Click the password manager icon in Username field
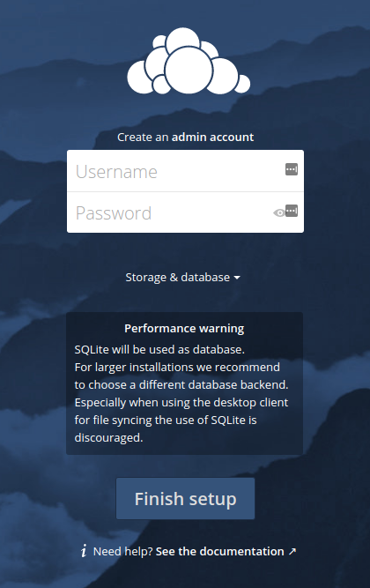 292,169
